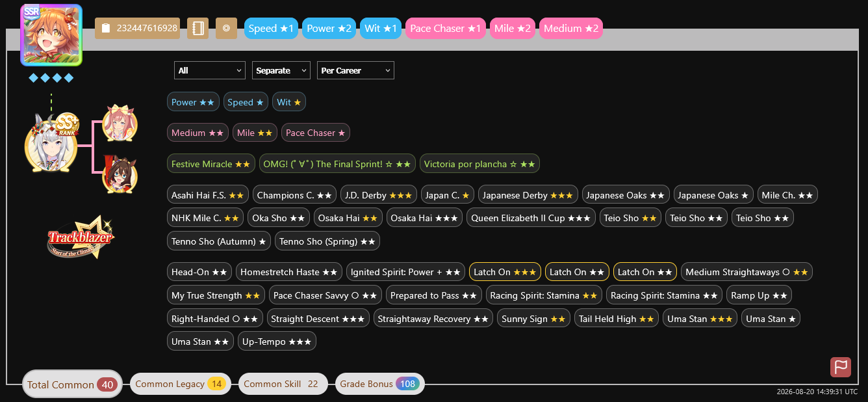Screen dimensions: 868x402
Task: Click the Japan C. ★ race chip
Action: coord(448,195)
